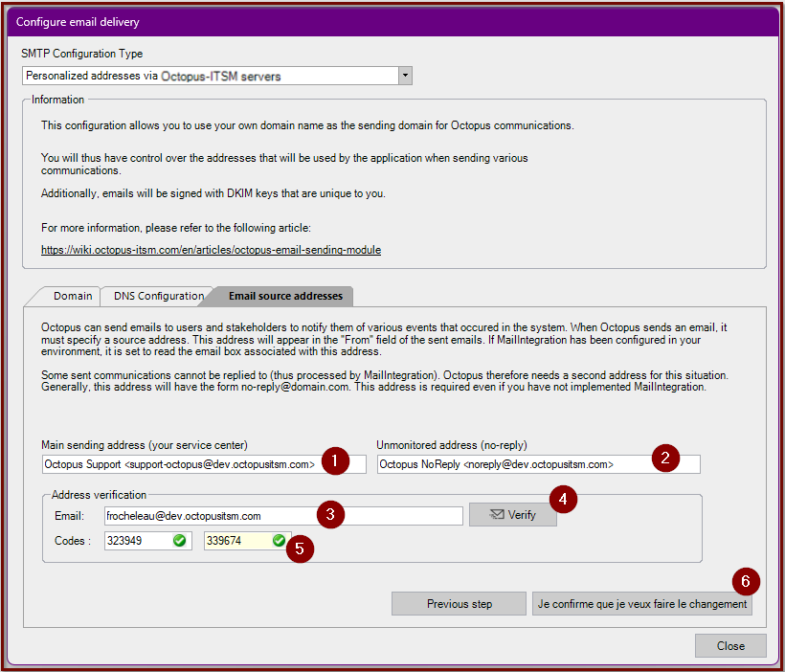This screenshot has height=672, width=785.
Task: Click the red callout marker numbered 3
Action: click(x=330, y=515)
